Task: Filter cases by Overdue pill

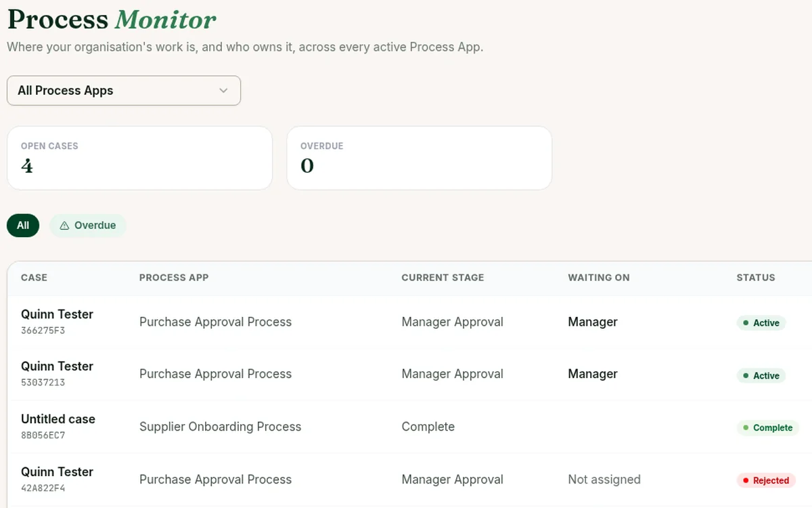Action: coord(87,226)
